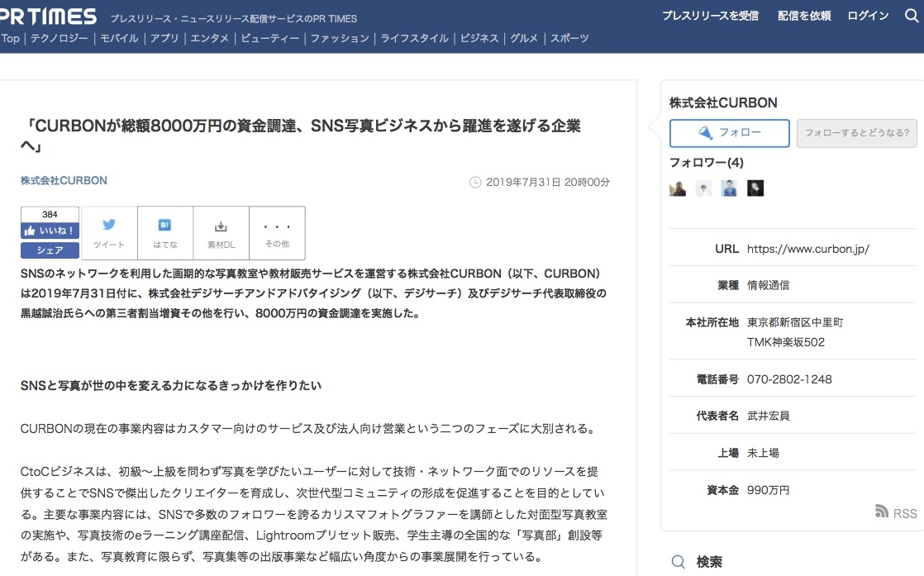Screen dimensions: 924x576
Task: Click the representative name 武井宏員
Action: pos(769,416)
